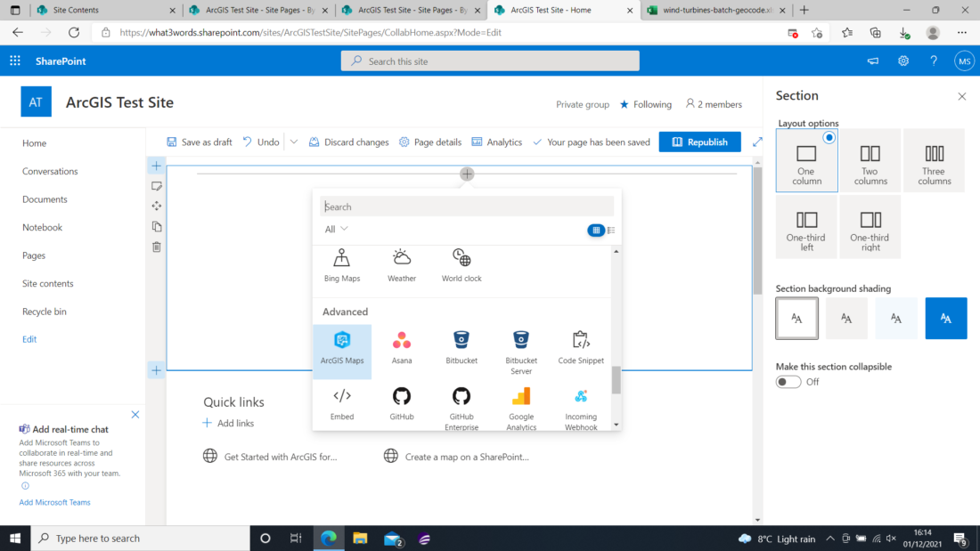
Task: Delete the section with the trash icon
Action: pyautogui.click(x=156, y=247)
